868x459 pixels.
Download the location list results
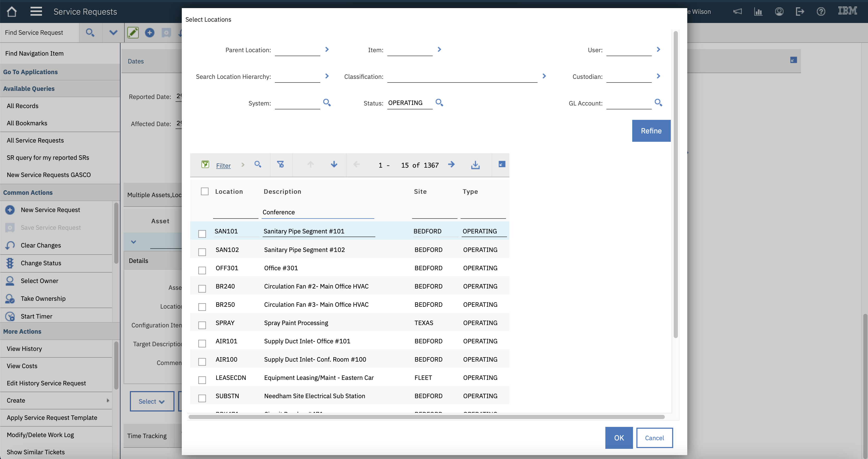[475, 165]
